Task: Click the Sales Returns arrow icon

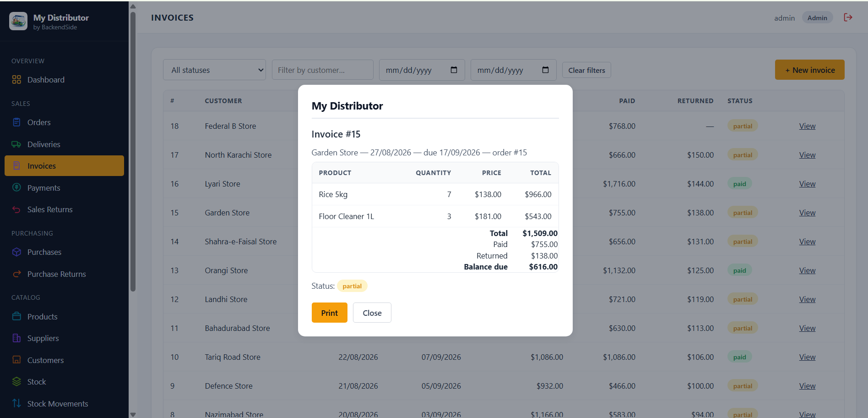Action: (16, 209)
